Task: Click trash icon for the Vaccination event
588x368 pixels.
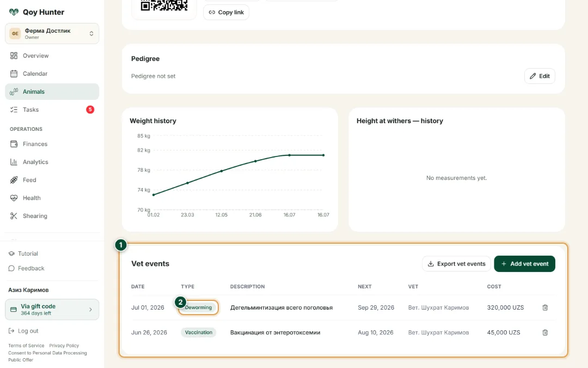Action: pos(545,333)
